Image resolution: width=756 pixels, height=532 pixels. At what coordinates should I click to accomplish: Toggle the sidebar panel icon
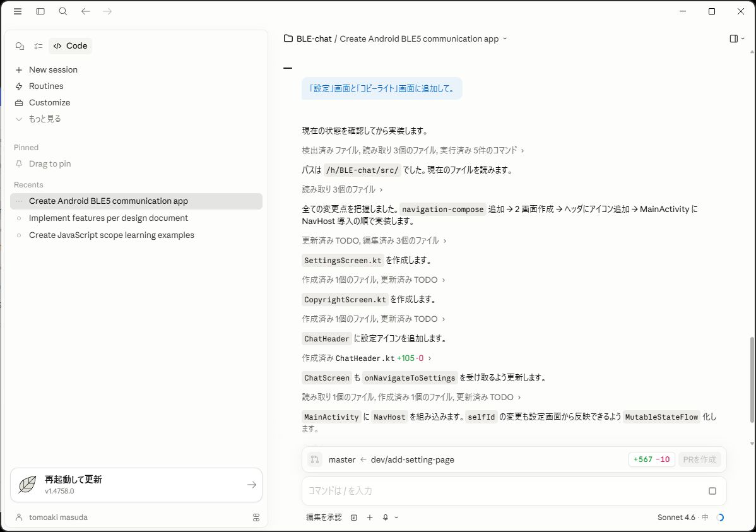point(40,11)
